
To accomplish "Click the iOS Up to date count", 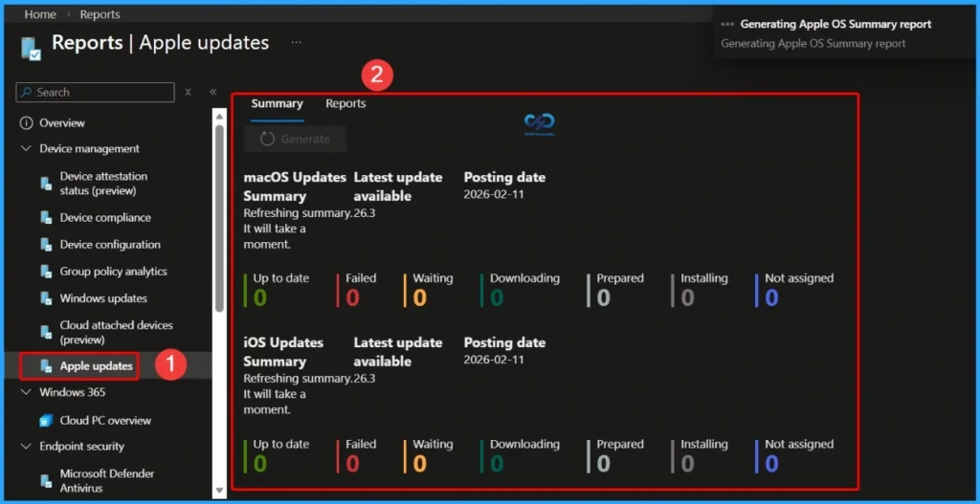I will click(x=260, y=464).
